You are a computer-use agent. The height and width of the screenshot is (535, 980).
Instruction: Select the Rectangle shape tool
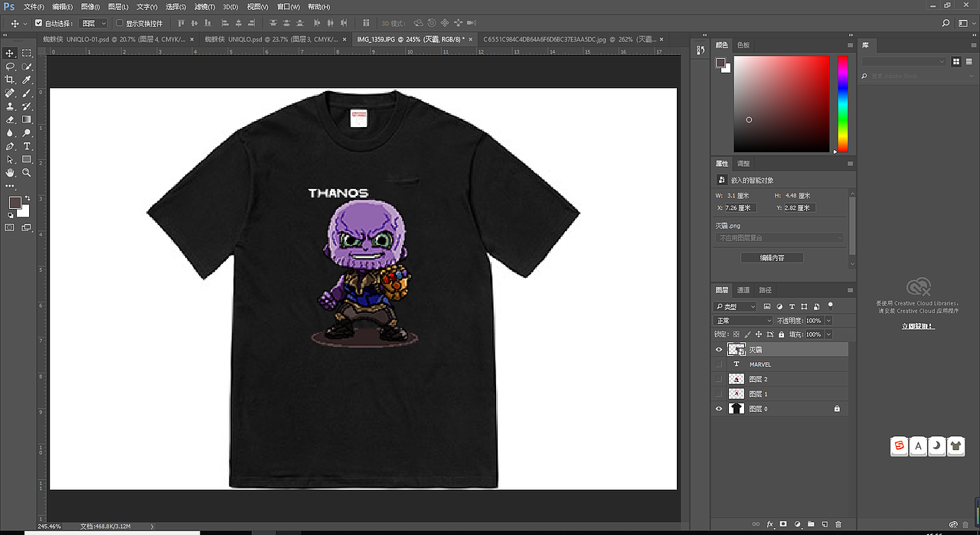click(x=27, y=159)
